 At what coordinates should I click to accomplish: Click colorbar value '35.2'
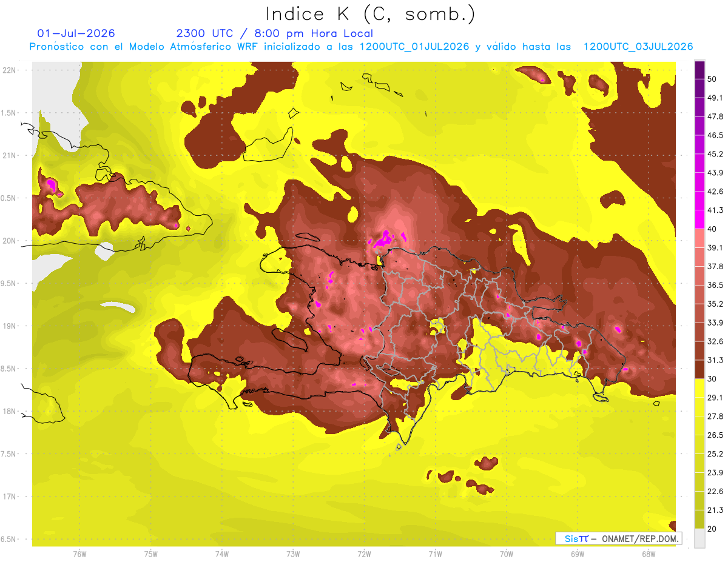click(715, 304)
